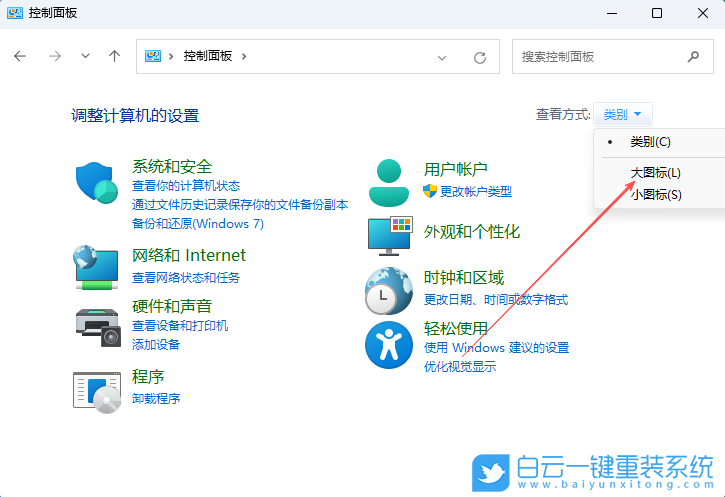
Task: Open 外观和个性化 category link
Action: [x=472, y=232]
